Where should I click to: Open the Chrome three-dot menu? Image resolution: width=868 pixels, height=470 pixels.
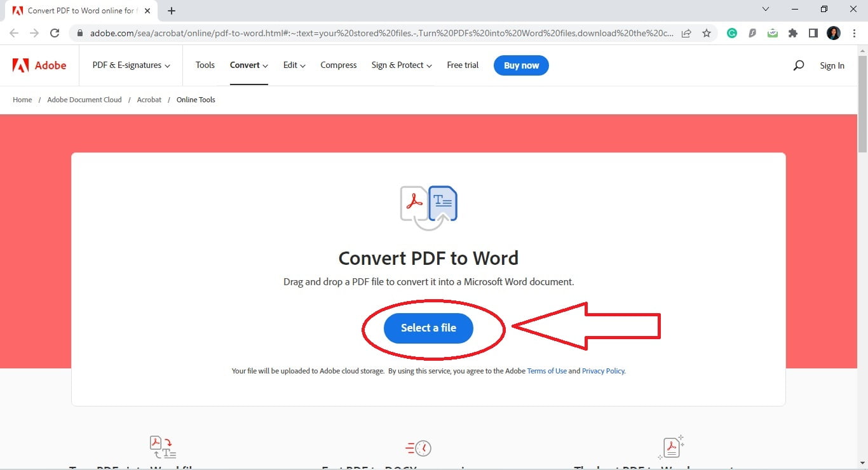[x=855, y=33]
